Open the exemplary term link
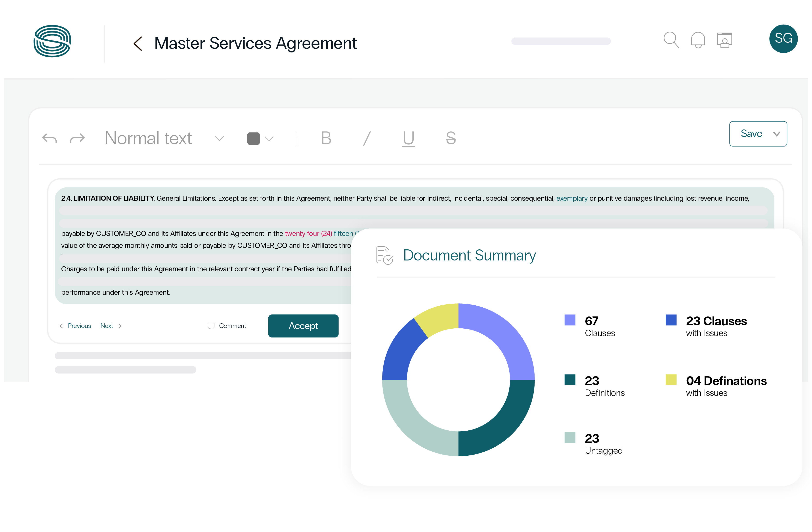 (x=572, y=198)
